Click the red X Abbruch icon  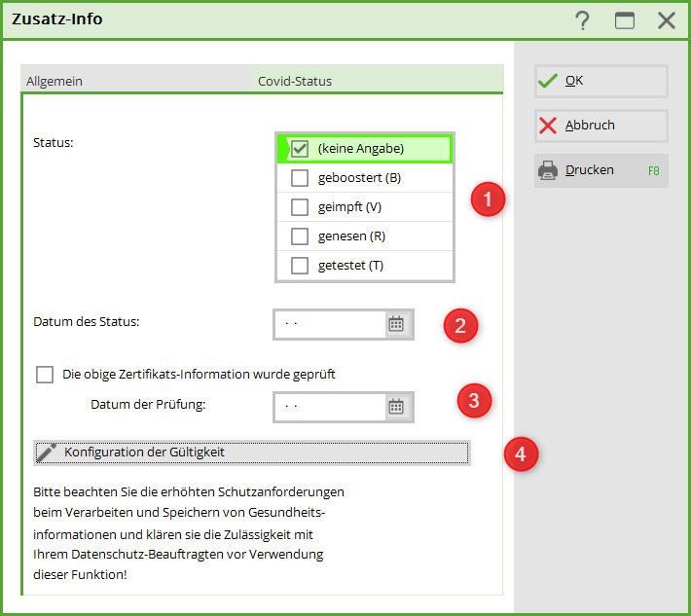(x=548, y=126)
